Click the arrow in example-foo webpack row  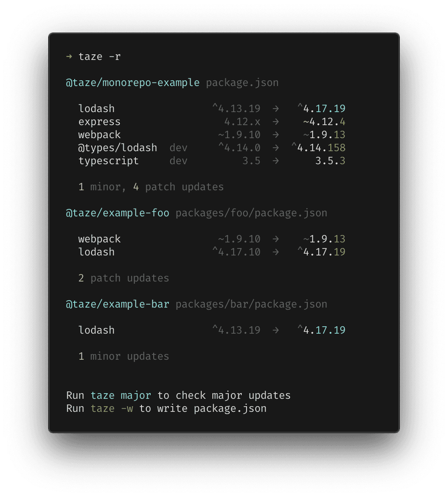[x=276, y=239]
